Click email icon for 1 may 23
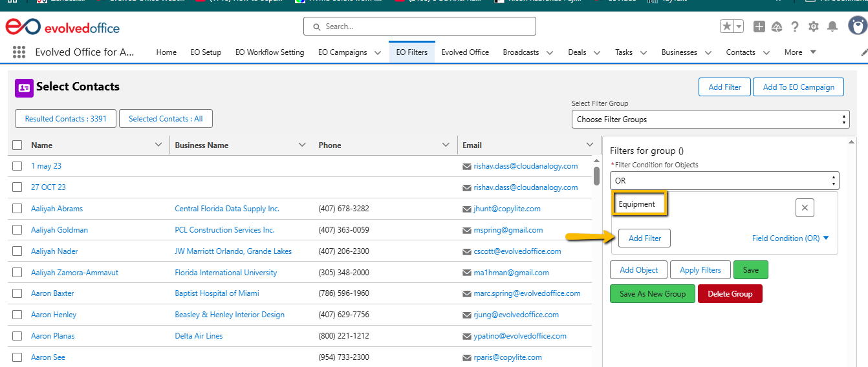This screenshot has height=367, width=868. click(467, 167)
